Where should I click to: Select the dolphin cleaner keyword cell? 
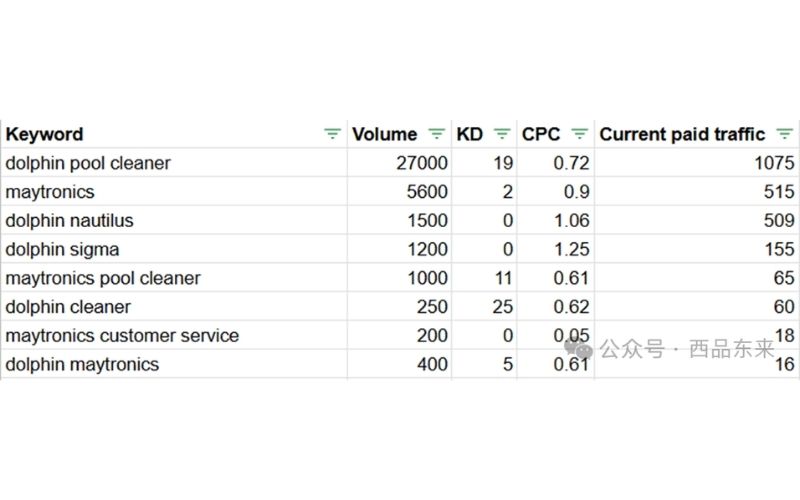pos(68,307)
